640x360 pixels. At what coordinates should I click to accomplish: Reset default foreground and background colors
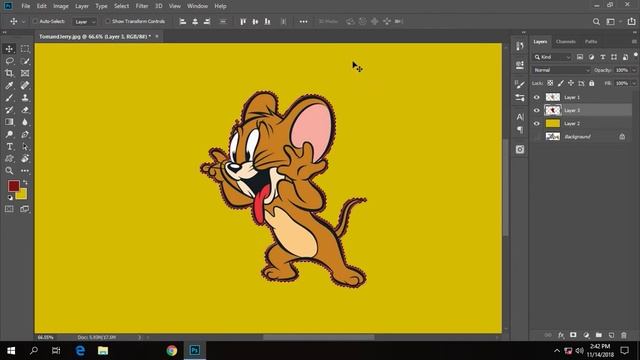[x=10, y=198]
